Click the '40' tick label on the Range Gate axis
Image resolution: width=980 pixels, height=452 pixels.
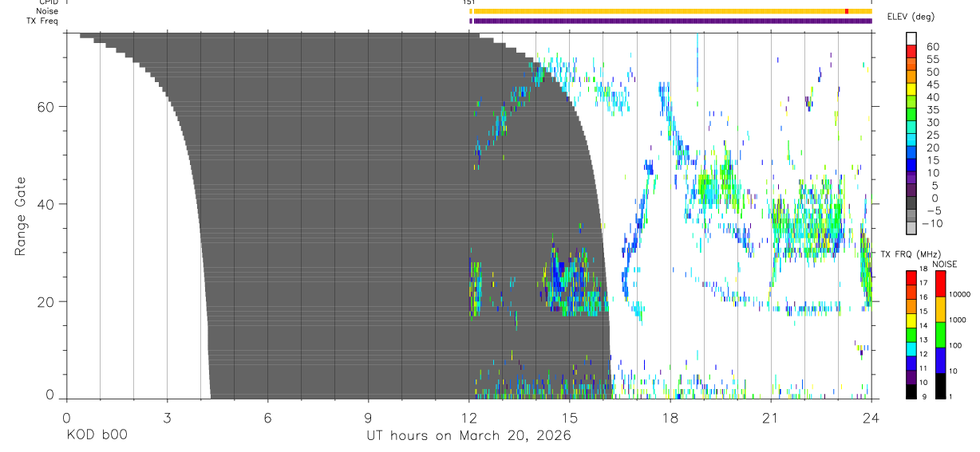click(x=48, y=204)
